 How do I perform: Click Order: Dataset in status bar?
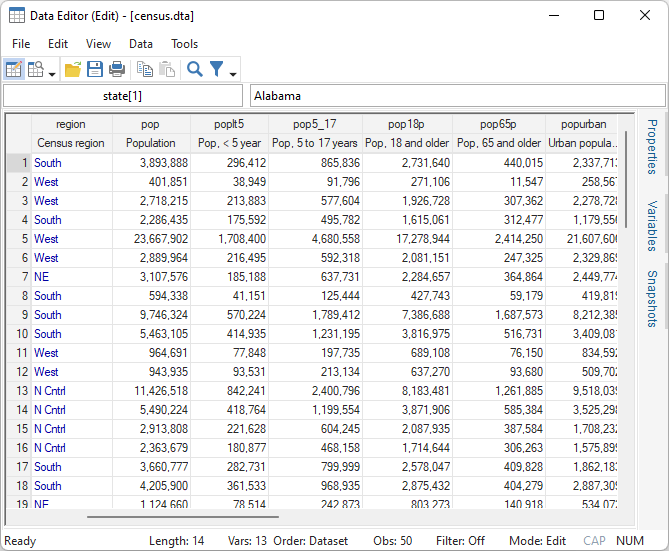point(311,541)
